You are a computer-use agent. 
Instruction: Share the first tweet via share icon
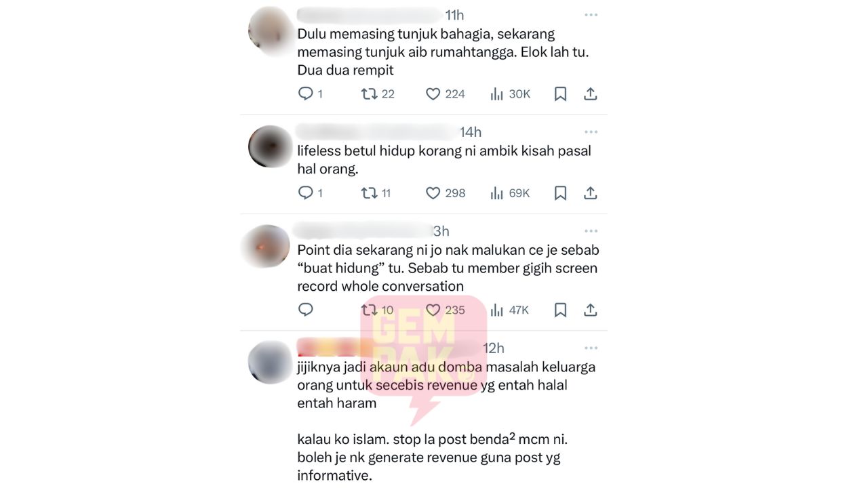591,94
